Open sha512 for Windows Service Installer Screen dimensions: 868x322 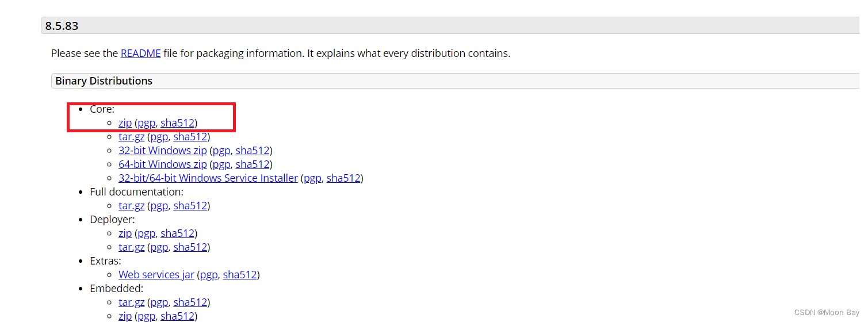(343, 178)
